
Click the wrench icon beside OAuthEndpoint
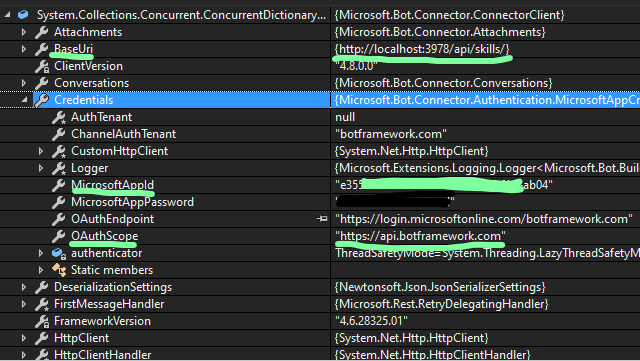pos(59,219)
